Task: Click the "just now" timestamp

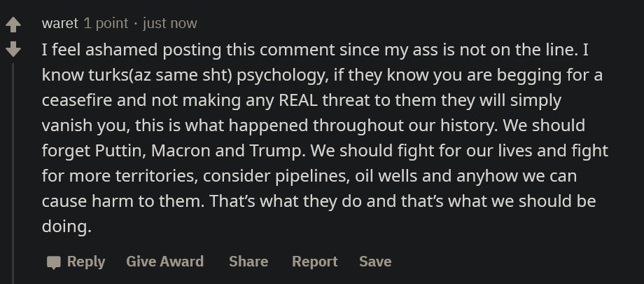Action: tap(169, 23)
